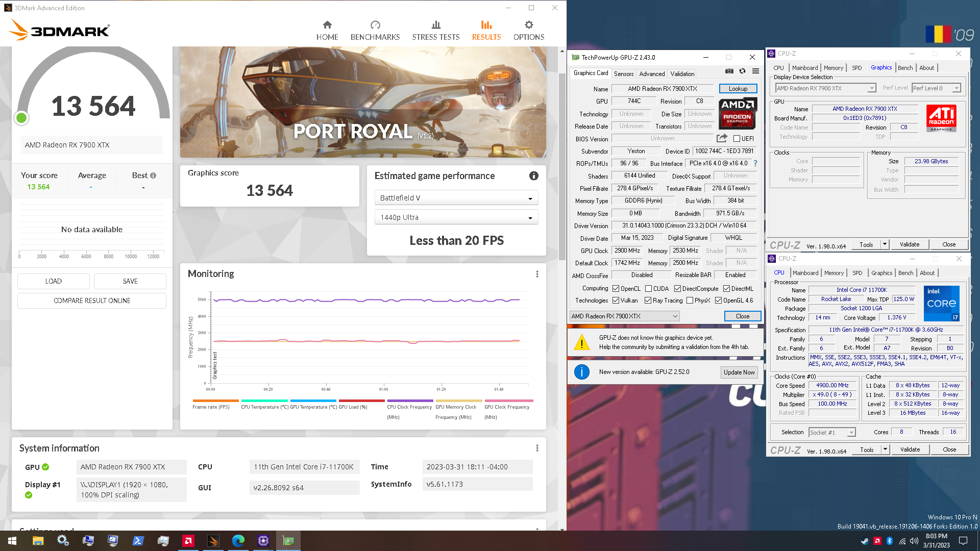Open the GPU-Z taskbar icon
Image resolution: width=980 pixels, height=551 pixels.
tap(288, 541)
